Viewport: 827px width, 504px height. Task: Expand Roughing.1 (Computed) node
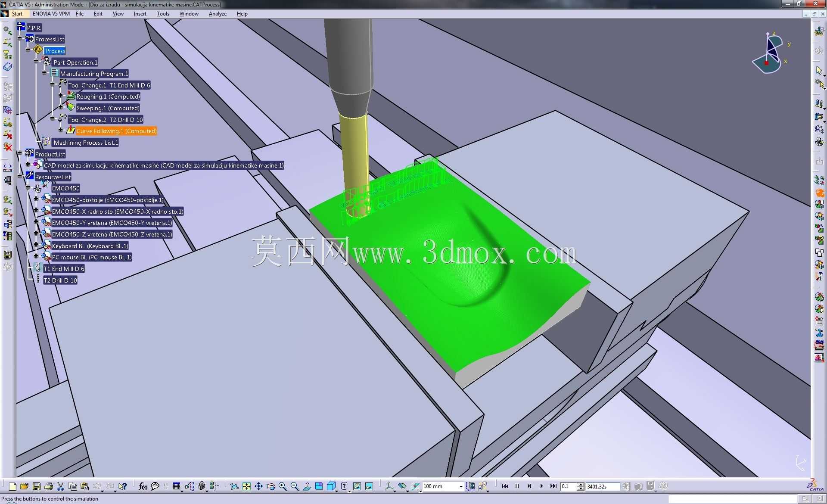click(x=61, y=96)
